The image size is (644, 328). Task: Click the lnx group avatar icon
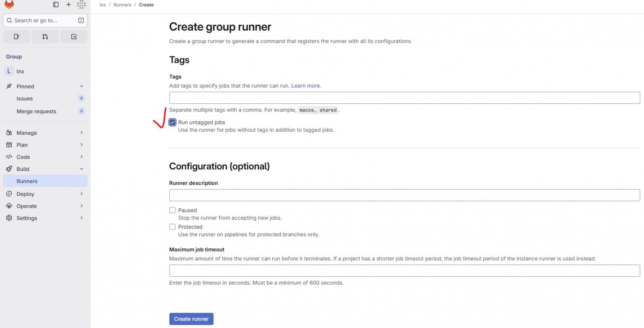point(9,71)
